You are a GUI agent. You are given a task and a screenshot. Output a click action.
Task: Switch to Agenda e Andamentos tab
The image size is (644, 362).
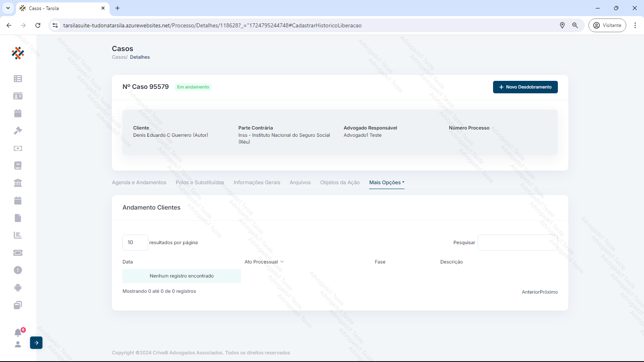pos(139,183)
